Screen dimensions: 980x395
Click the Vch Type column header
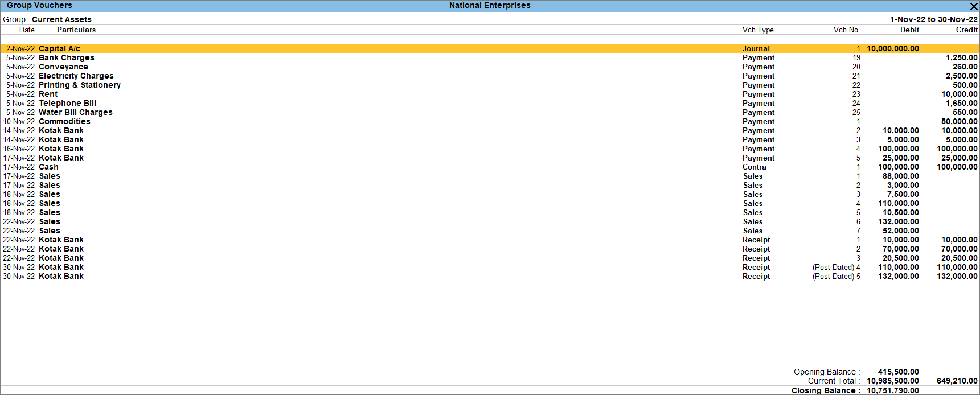click(x=758, y=30)
